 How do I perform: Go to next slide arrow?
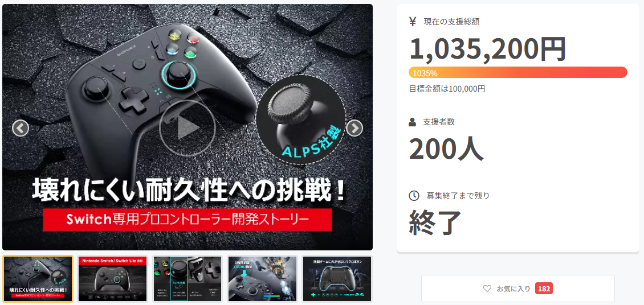pyautogui.click(x=354, y=128)
